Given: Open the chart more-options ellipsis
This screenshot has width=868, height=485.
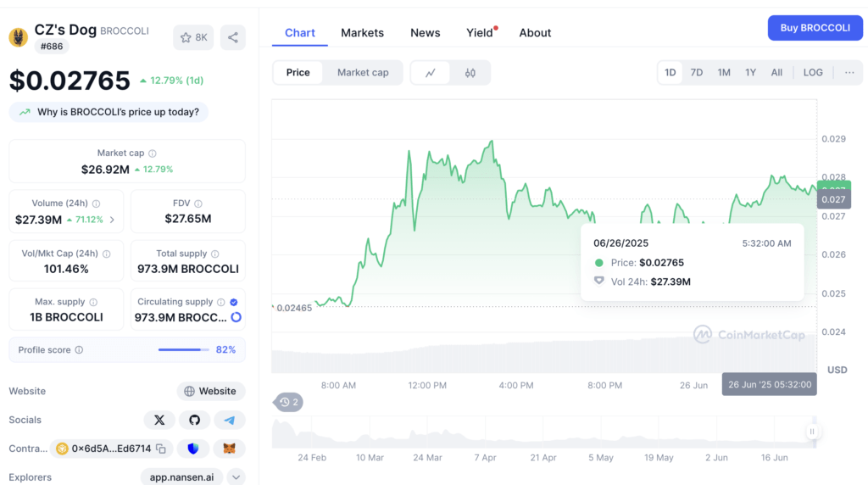Looking at the screenshot, I should pyautogui.click(x=849, y=73).
